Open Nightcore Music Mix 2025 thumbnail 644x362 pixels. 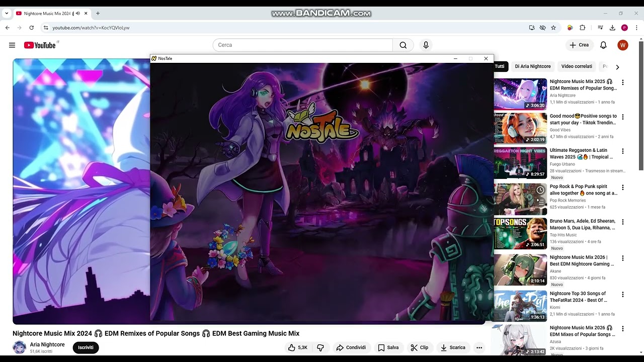click(520, 94)
